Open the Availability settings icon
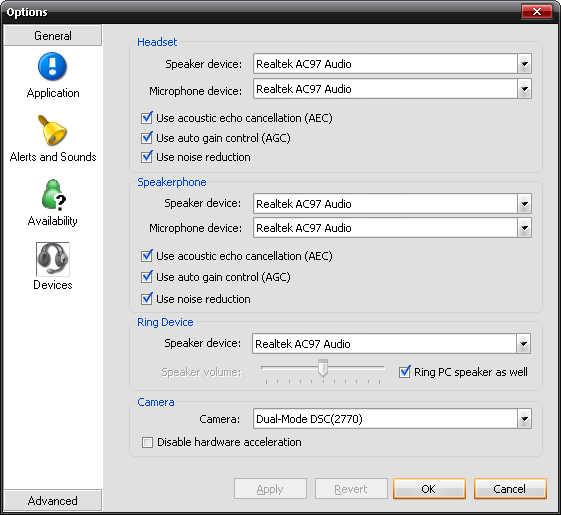561x515 pixels. click(x=53, y=194)
